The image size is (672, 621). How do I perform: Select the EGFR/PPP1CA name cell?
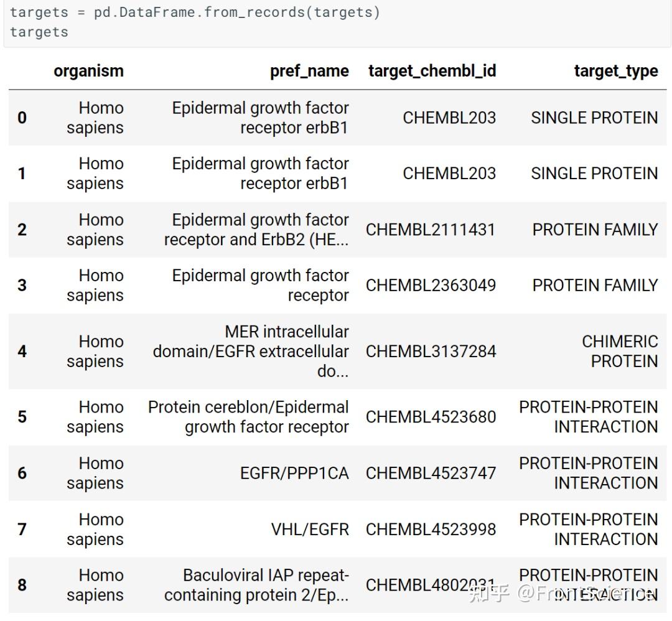point(294,473)
